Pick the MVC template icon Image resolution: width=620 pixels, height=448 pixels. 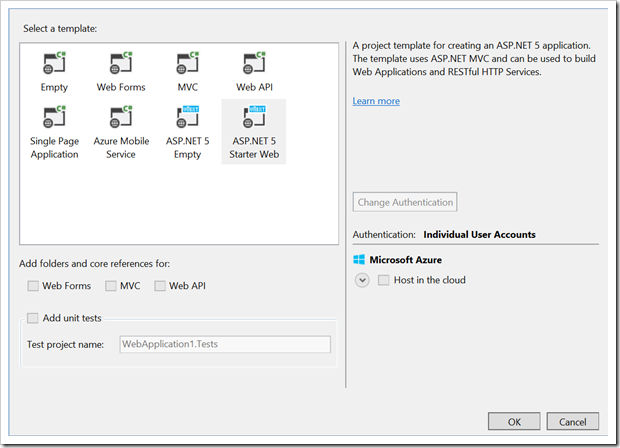click(x=187, y=65)
